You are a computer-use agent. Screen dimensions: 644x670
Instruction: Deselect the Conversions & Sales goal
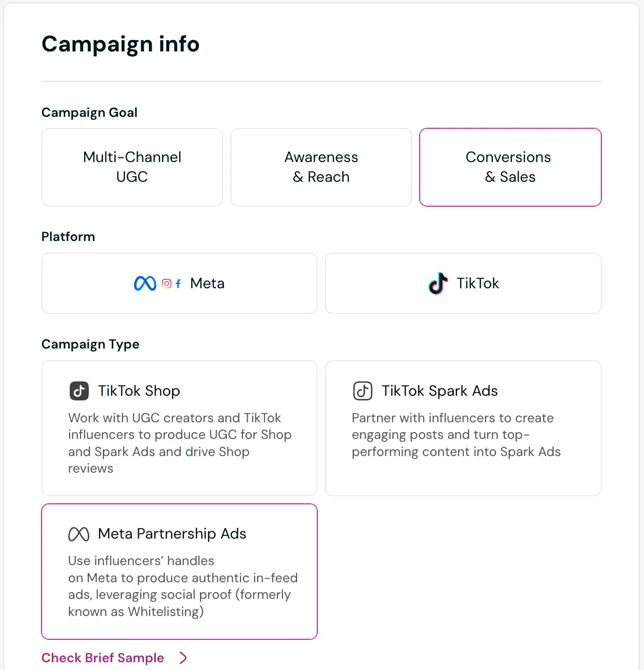(x=510, y=167)
